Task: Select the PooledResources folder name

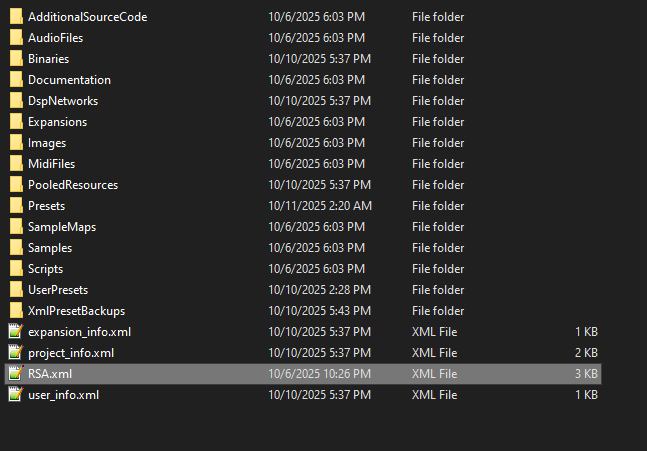Action: (x=73, y=185)
